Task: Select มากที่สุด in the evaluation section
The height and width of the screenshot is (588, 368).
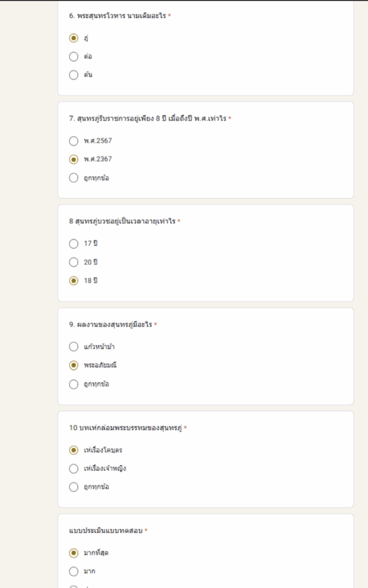Action: 74,553
